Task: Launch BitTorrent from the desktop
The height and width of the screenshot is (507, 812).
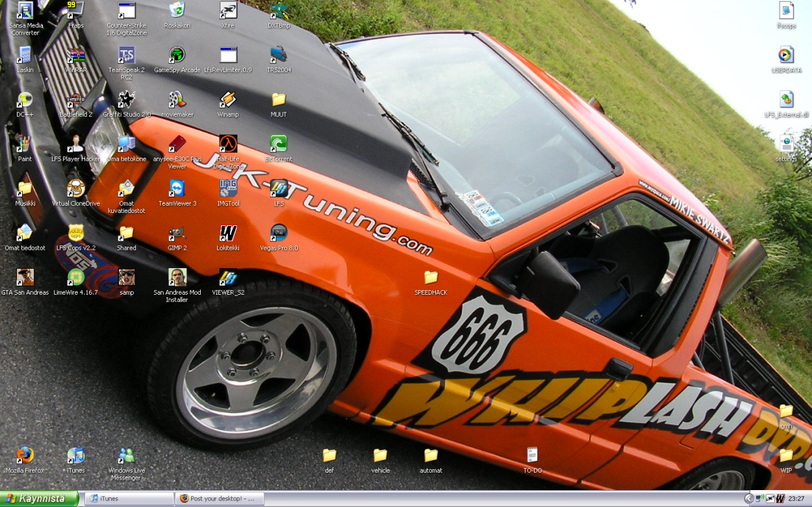Action: [x=279, y=144]
